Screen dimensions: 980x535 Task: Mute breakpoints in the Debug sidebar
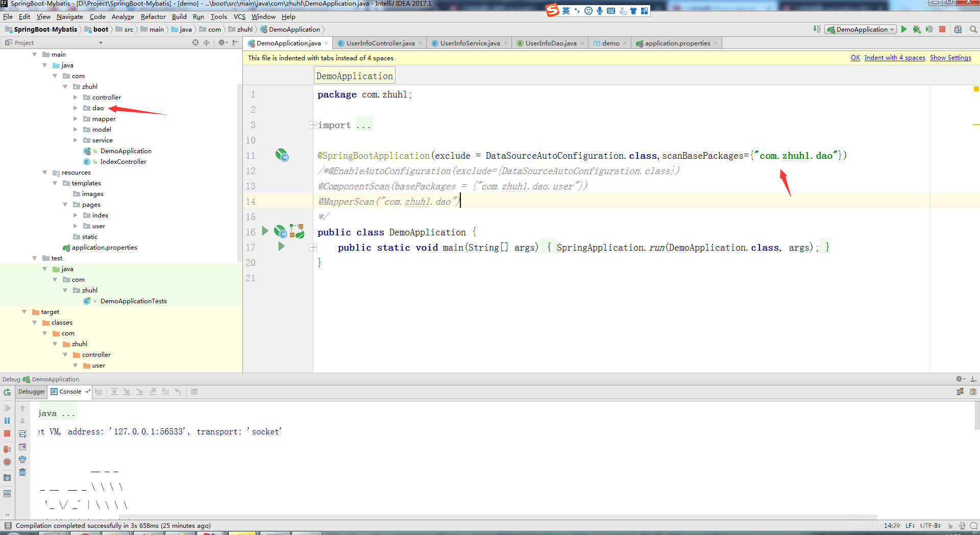coord(7,462)
